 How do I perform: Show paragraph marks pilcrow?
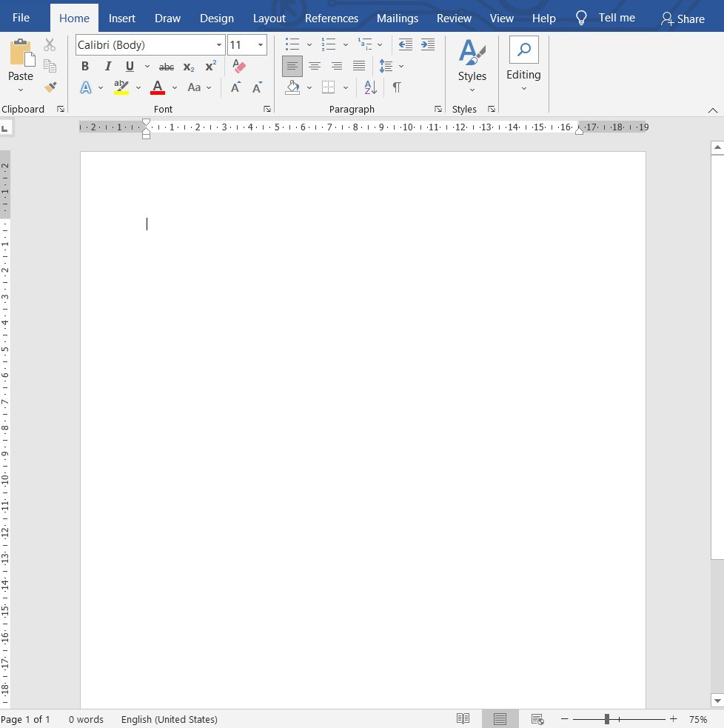click(x=397, y=87)
